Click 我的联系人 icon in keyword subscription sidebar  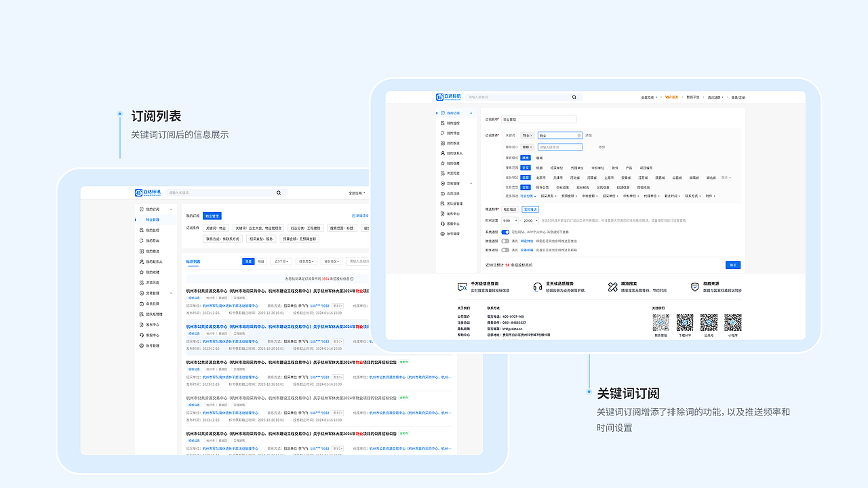tap(442, 153)
